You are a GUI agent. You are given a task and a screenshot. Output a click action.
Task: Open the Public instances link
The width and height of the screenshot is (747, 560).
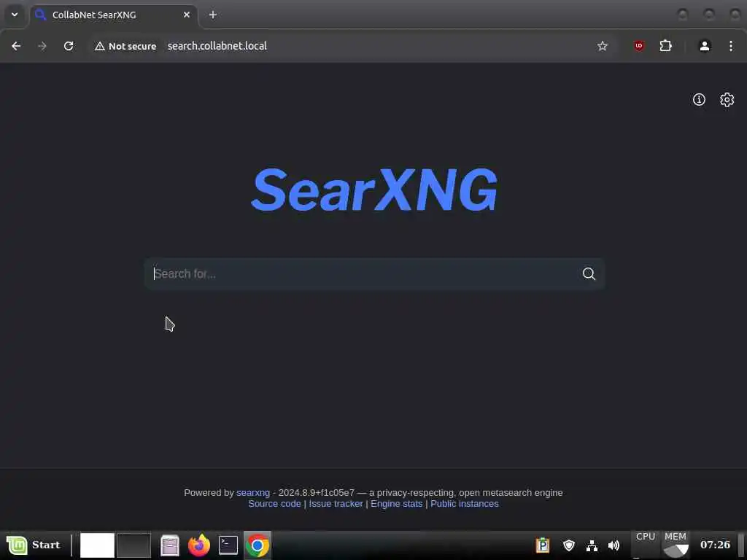tap(465, 504)
